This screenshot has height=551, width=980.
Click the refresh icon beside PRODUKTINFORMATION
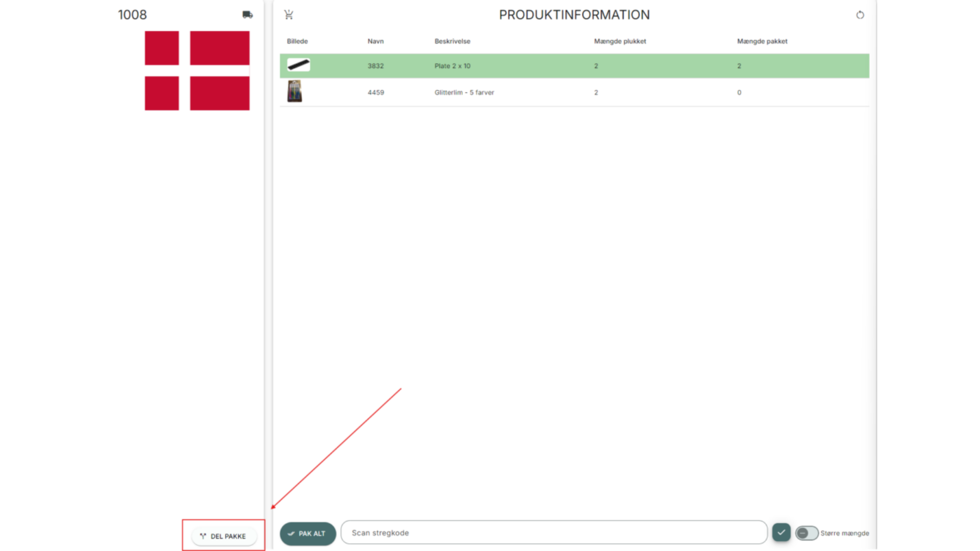click(860, 15)
